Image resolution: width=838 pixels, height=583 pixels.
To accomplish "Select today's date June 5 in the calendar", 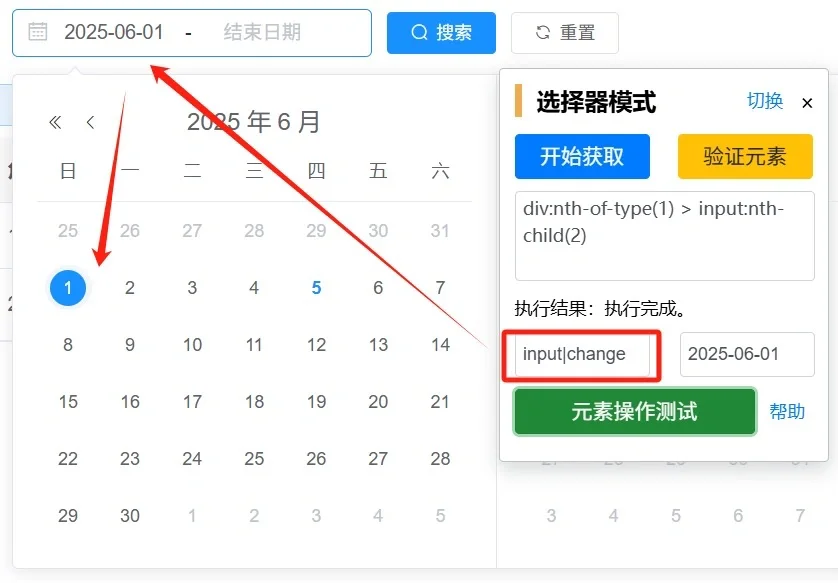I will pos(316,287).
